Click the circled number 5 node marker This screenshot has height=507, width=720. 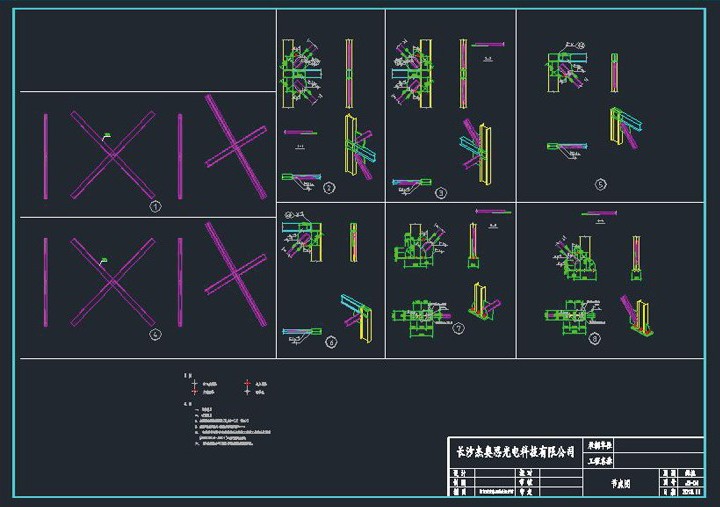point(600,184)
